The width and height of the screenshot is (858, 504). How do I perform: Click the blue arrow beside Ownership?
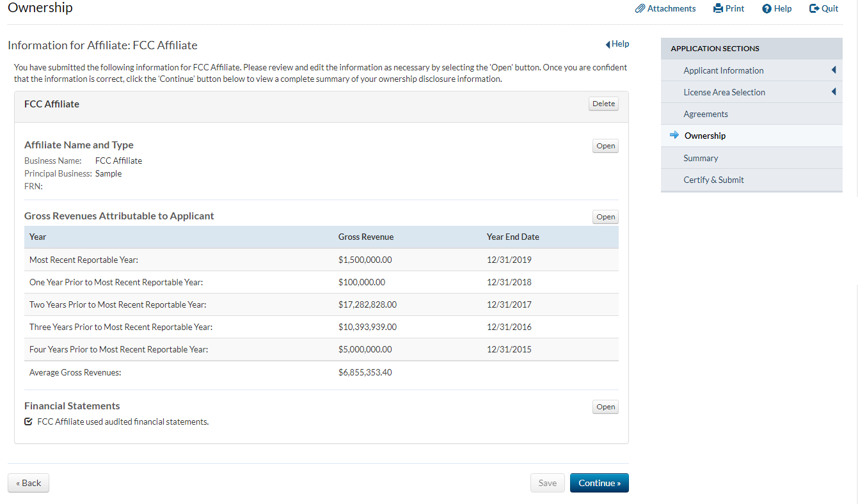[674, 136]
